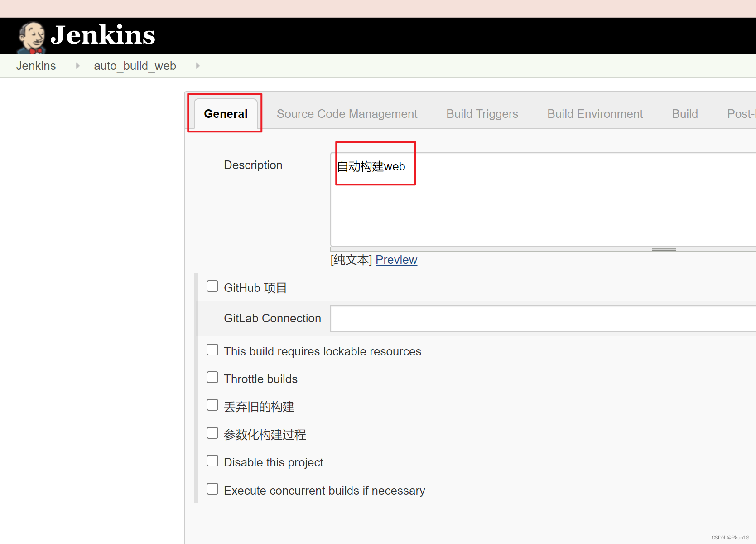Screen dimensions: 756x544
Task: Click the Jenkins header title text
Action: tap(103, 35)
